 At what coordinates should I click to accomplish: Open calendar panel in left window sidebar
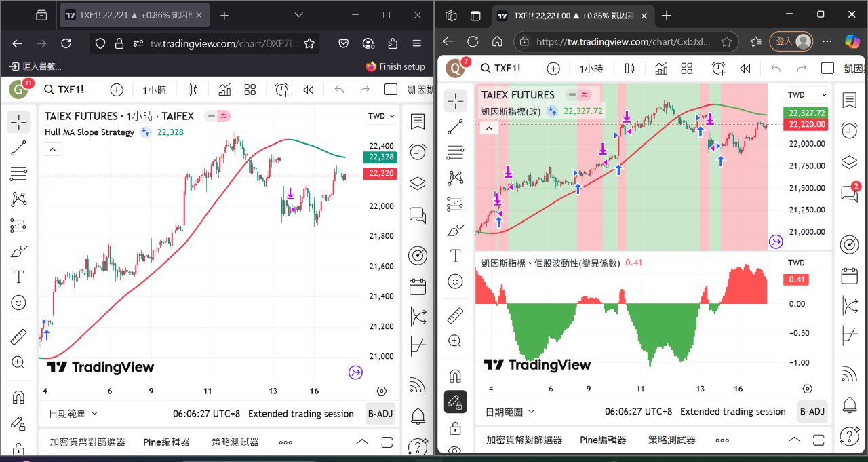click(x=418, y=286)
